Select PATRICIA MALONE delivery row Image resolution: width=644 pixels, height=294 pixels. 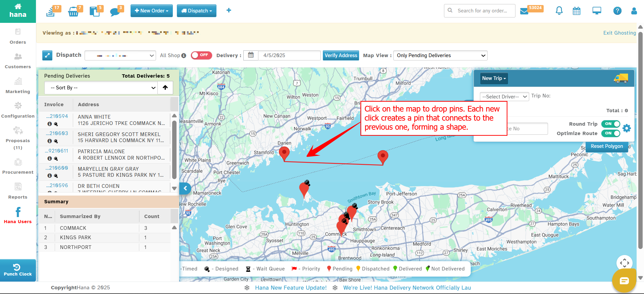tap(105, 155)
